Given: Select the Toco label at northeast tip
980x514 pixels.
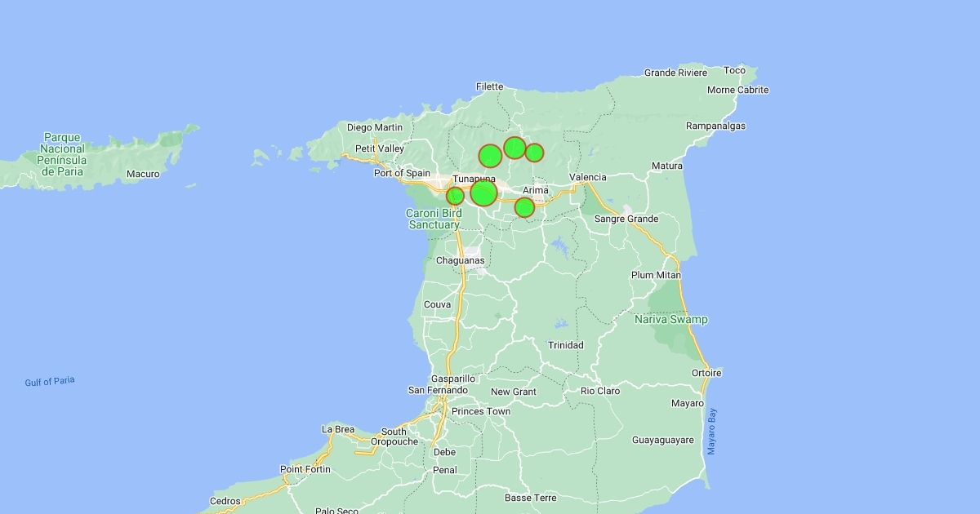Looking at the screenshot, I should (734, 71).
